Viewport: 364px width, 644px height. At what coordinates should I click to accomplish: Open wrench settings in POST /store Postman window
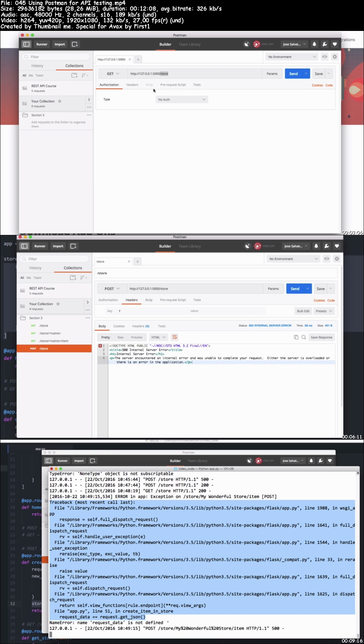(327, 246)
